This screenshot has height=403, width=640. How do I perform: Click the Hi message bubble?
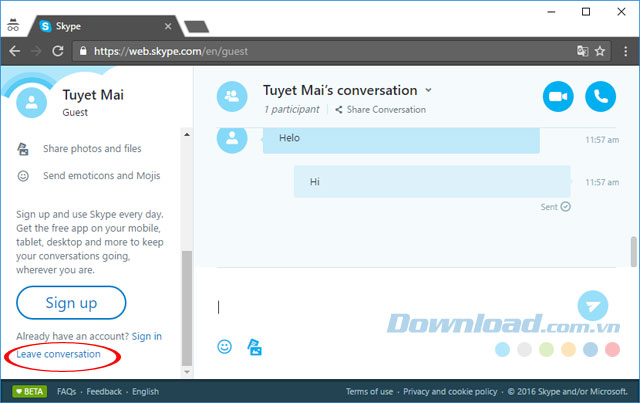point(432,182)
